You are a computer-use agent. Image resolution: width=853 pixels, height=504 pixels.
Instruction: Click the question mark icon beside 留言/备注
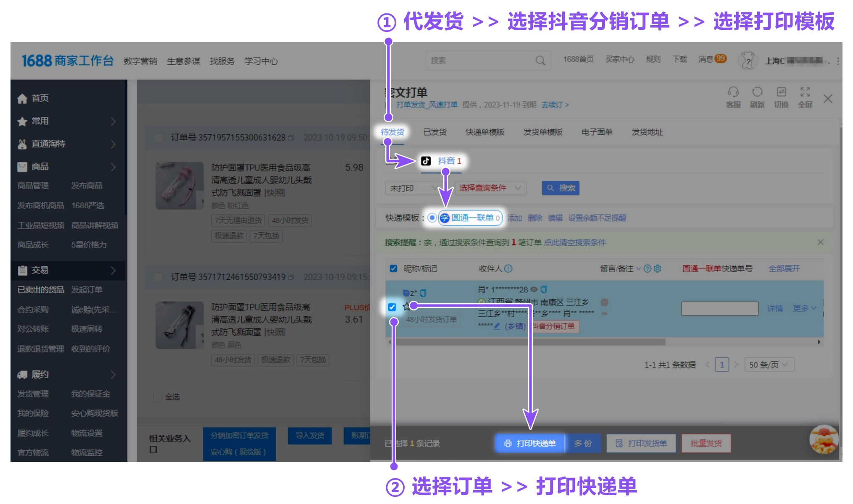(x=648, y=268)
